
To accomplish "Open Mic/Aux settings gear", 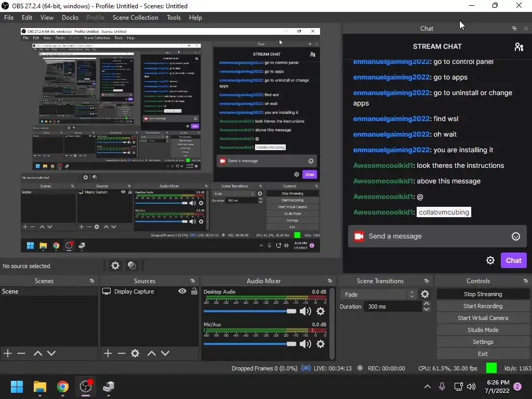I will [320, 344].
